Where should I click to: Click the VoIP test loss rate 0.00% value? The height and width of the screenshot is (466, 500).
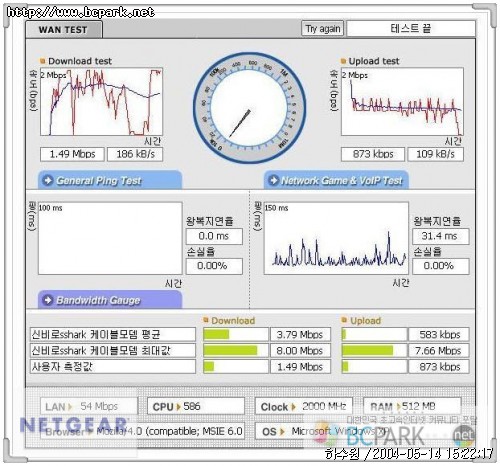[440, 266]
